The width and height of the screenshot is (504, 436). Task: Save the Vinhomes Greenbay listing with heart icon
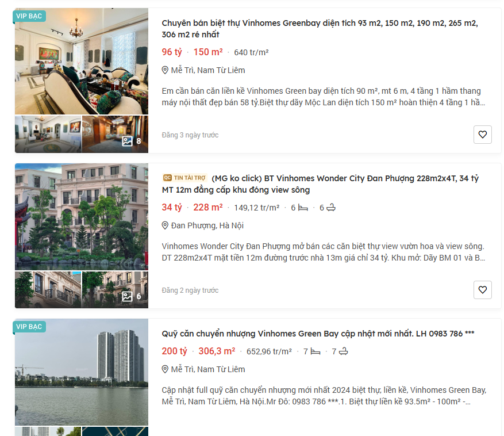point(483,135)
